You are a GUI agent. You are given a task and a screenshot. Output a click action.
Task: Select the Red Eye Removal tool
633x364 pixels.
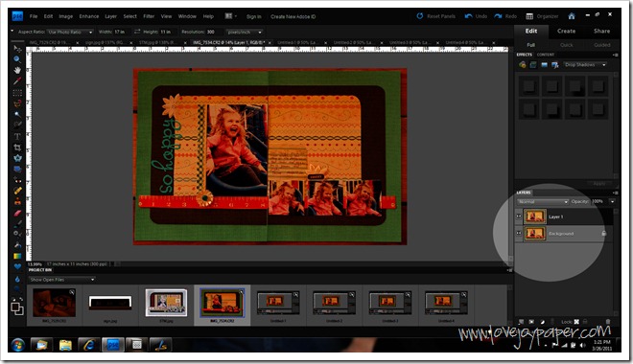click(17, 180)
